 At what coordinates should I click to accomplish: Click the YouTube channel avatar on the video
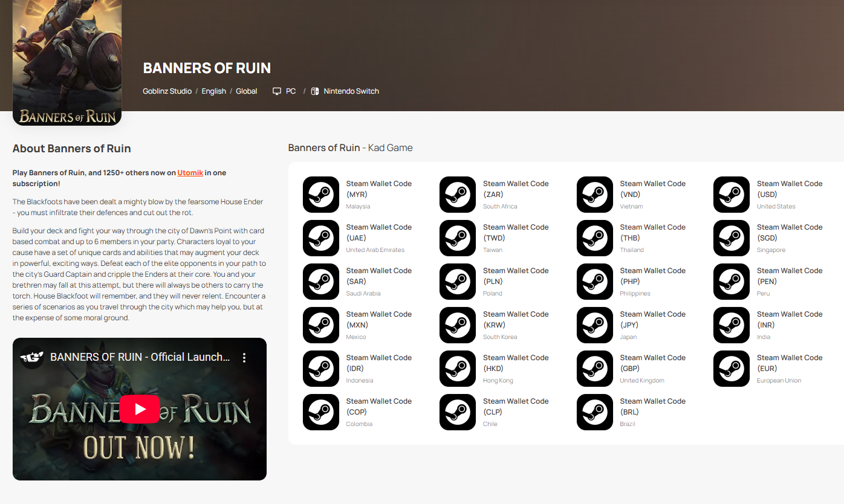click(x=31, y=357)
